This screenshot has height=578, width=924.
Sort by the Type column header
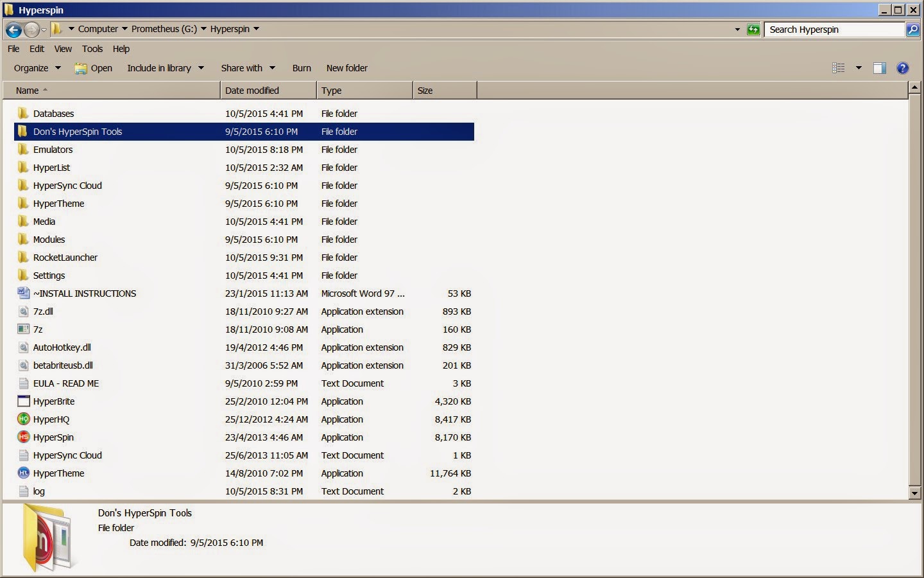(364, 91)
